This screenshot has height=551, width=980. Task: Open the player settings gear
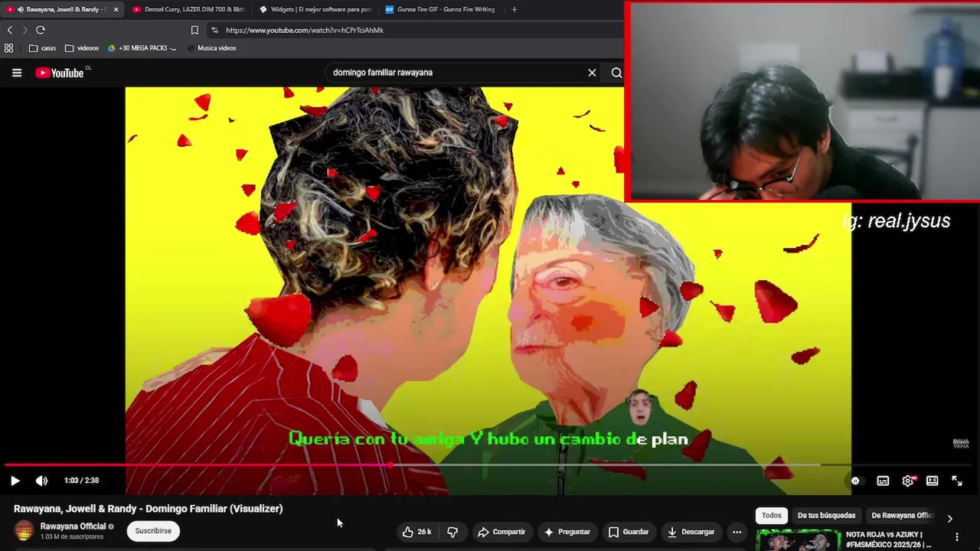(908, 481)
